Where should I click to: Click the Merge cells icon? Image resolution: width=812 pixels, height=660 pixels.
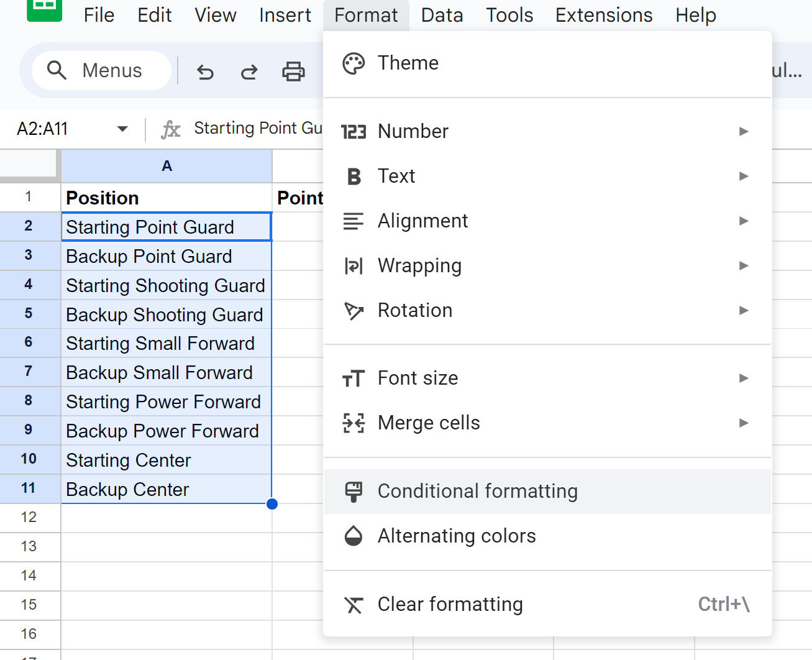pyautogui.click(x=354, y=423)
